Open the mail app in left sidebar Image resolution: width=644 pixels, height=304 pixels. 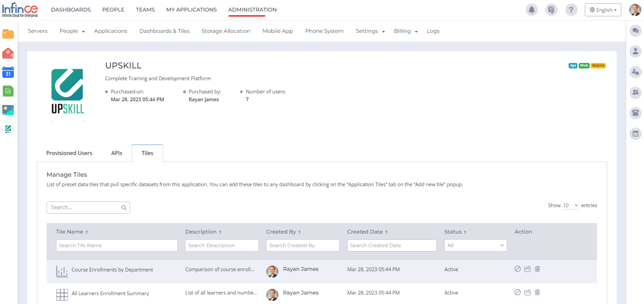(x=8, y=53)
